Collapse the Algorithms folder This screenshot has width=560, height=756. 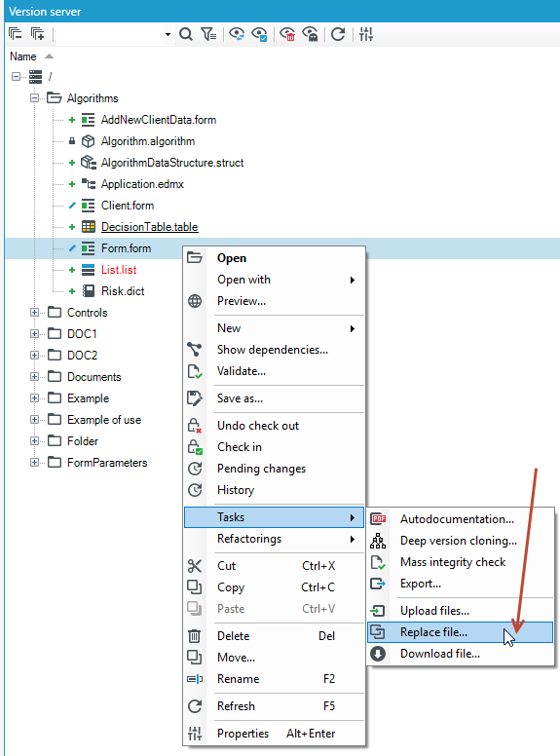click(x=34, y=97)
